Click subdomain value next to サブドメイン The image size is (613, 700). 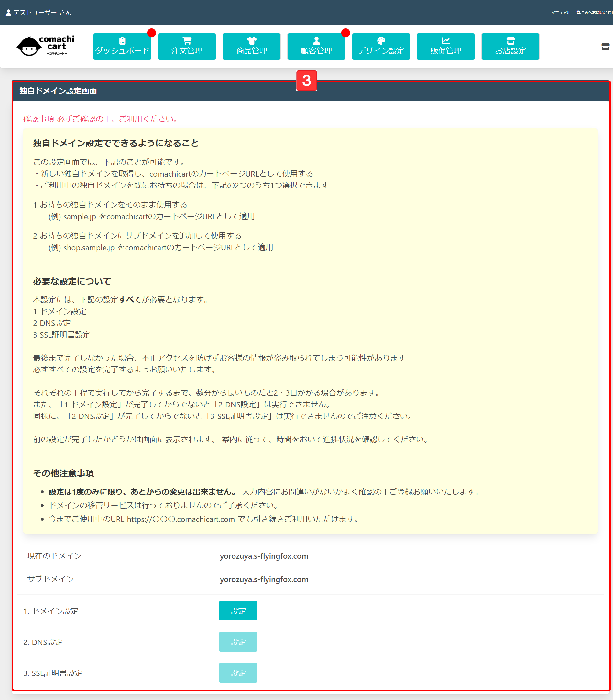pyautogui.click(x=264, y=579)
